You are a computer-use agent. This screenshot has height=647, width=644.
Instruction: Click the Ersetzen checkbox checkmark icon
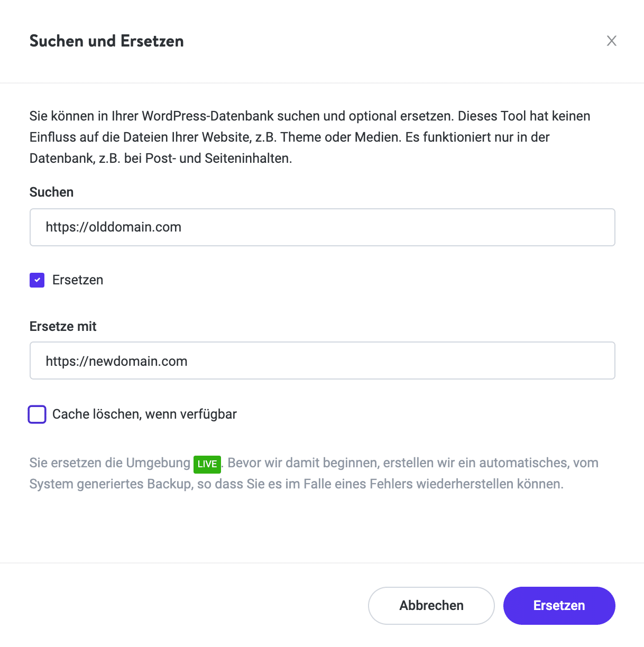pos(36,280)
